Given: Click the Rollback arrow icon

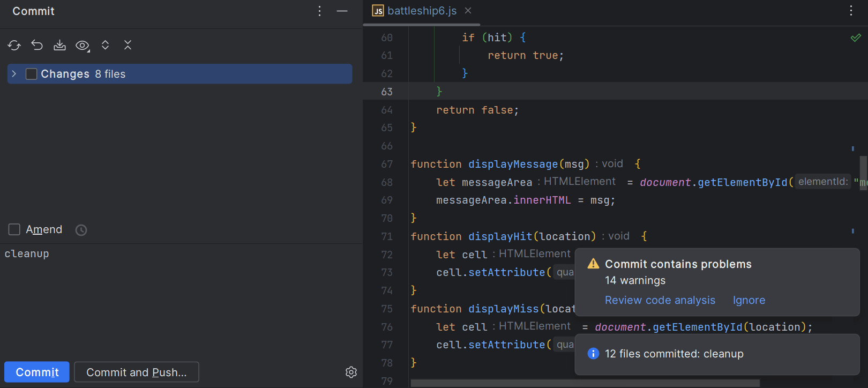Looking at the screenshot, I should (x=37, y=46).
